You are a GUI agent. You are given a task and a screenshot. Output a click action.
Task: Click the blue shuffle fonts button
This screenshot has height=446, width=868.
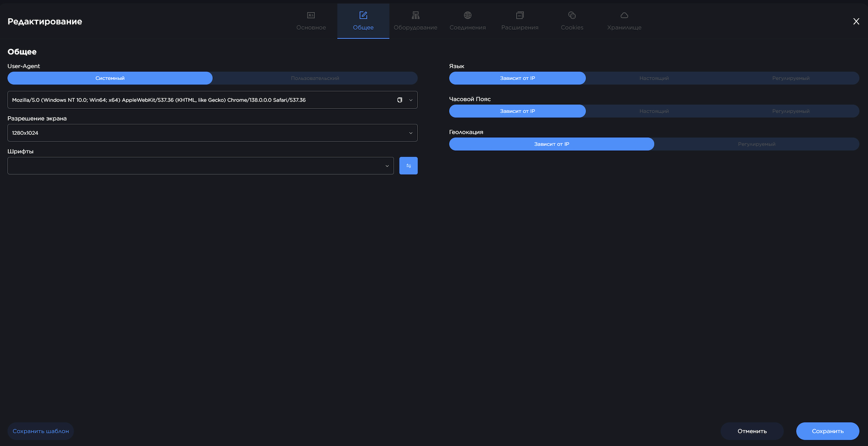pos(408,166)
